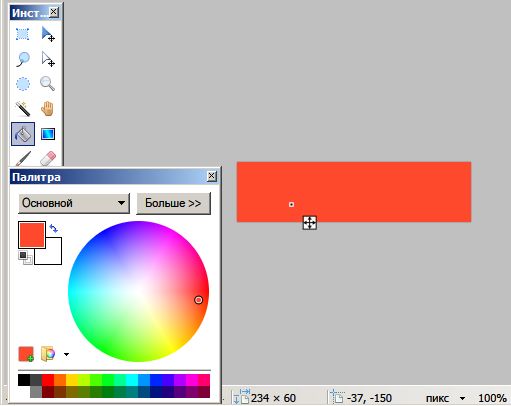Reset colors to black and white
The height and width of the screenshot is (406, 511).
tap(25, 257)
